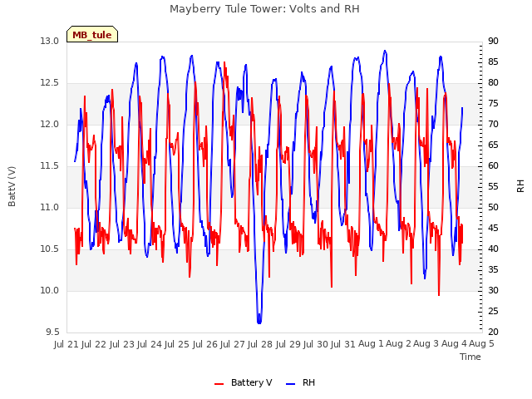Image resolution: width=532 pixels, height=399 pixels.
Task: Click the 'Jul 23' date tick label
Action: point(121,344)
